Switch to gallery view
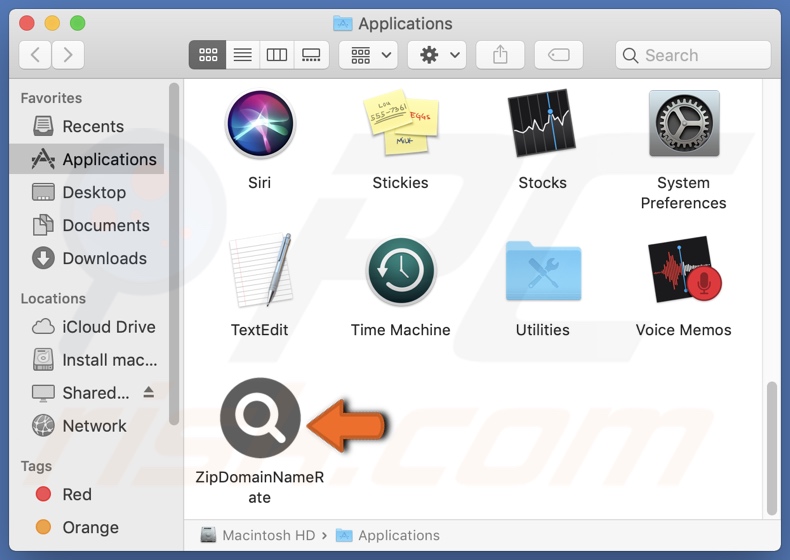Viewport: 790px width, 560px height. (x=311, y=54)
